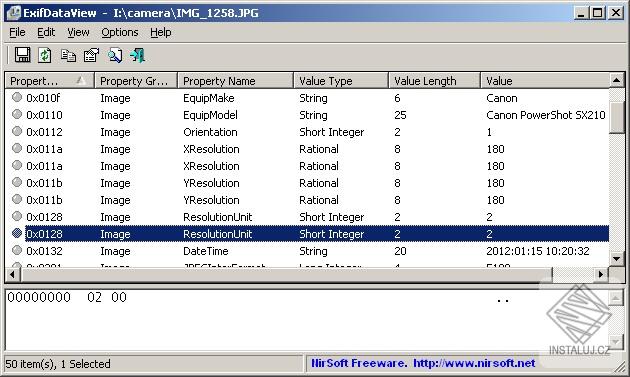Image resolution: width=630 pixels, height=377 pixels.
Task: Click the 50 item(s), 1 Selected status text
Action: click(x=58, y=364)
